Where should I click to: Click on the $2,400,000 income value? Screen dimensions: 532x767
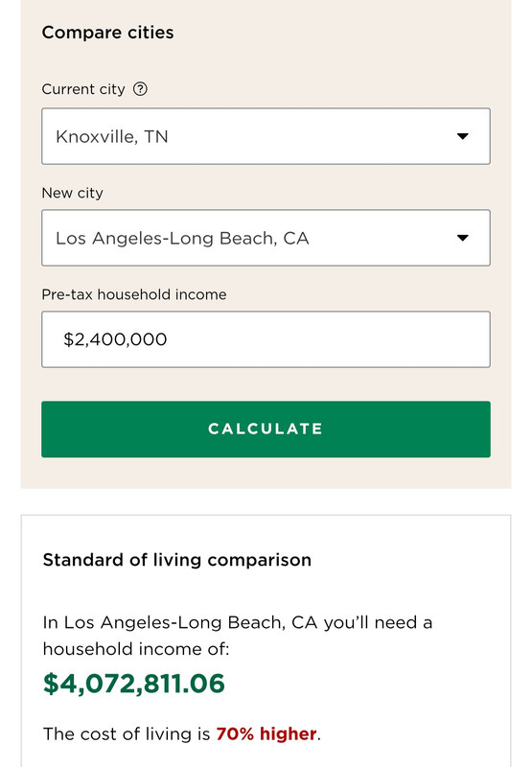(115, 339)
